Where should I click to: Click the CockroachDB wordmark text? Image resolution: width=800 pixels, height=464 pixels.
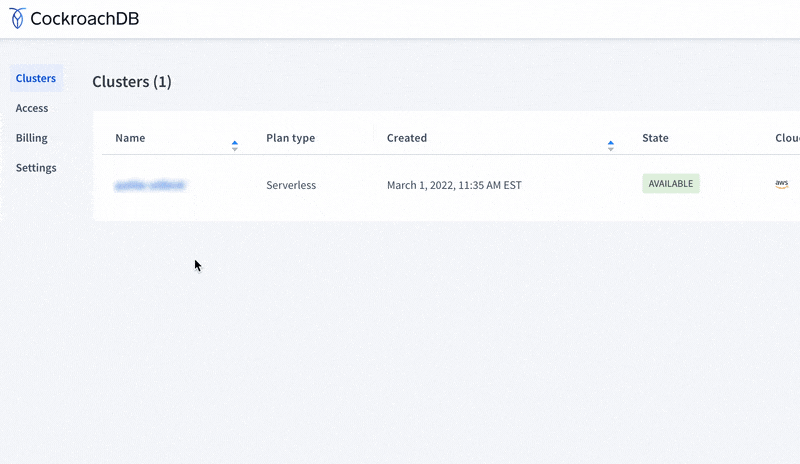pos(85,18)
